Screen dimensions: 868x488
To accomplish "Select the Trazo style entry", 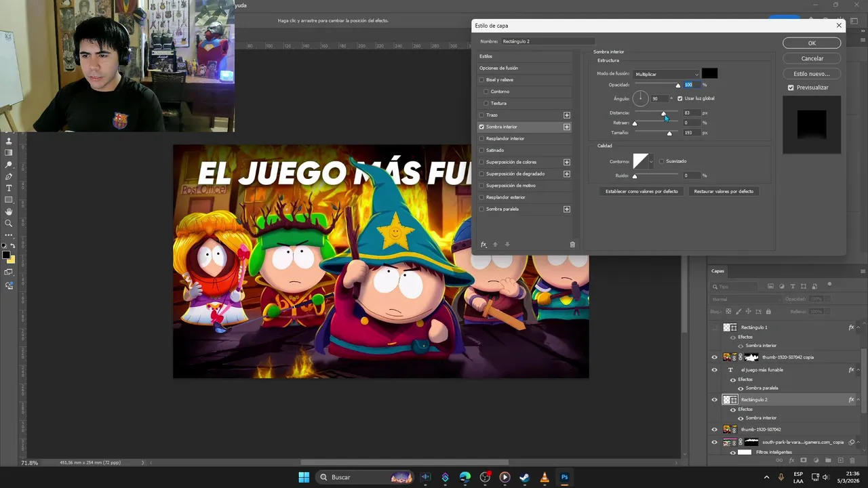I will click(492, 115).
